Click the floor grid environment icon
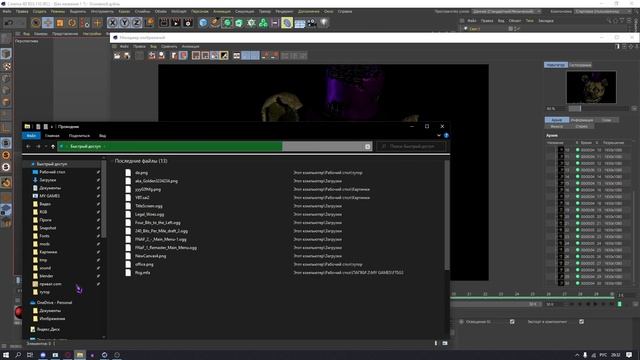 (x=300, y=23)
